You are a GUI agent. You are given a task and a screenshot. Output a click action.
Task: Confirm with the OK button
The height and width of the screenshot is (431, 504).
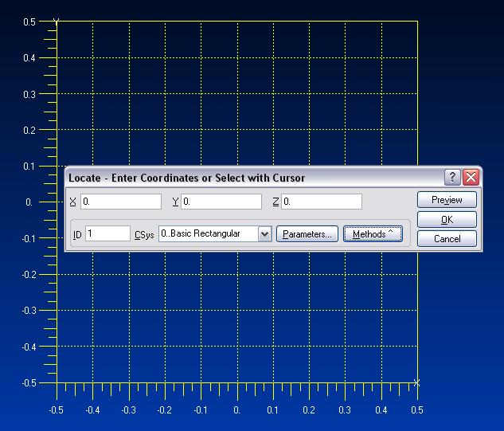(447, 219)
